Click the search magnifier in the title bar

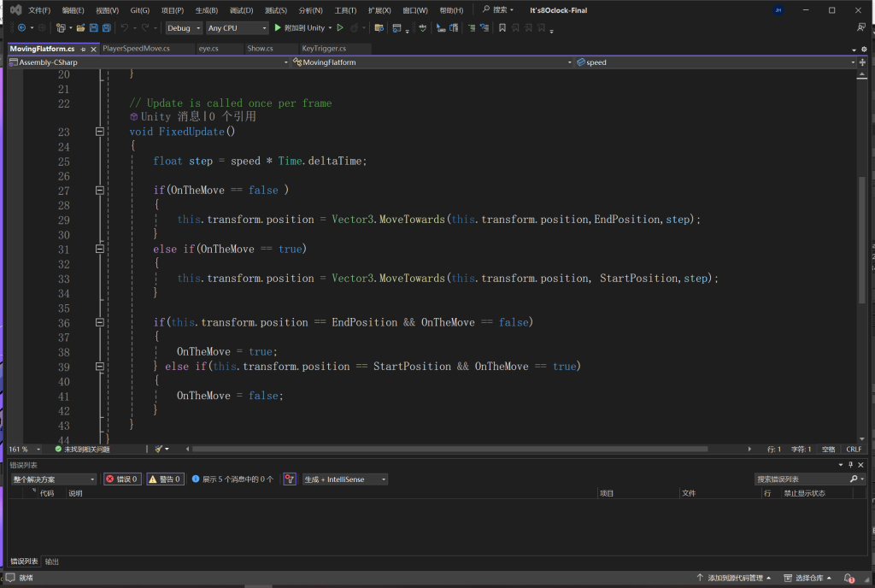(486, 9)
